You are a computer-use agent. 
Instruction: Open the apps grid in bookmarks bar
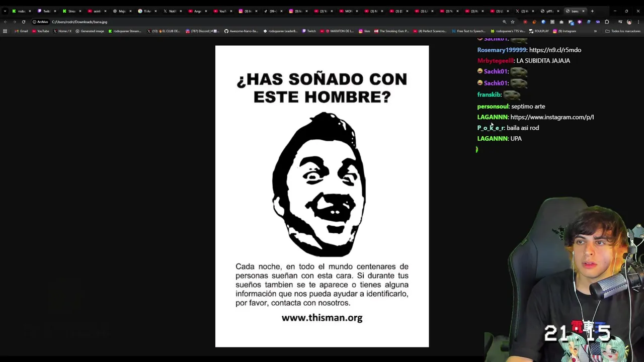pyautogui.click(x=5, y=31)
